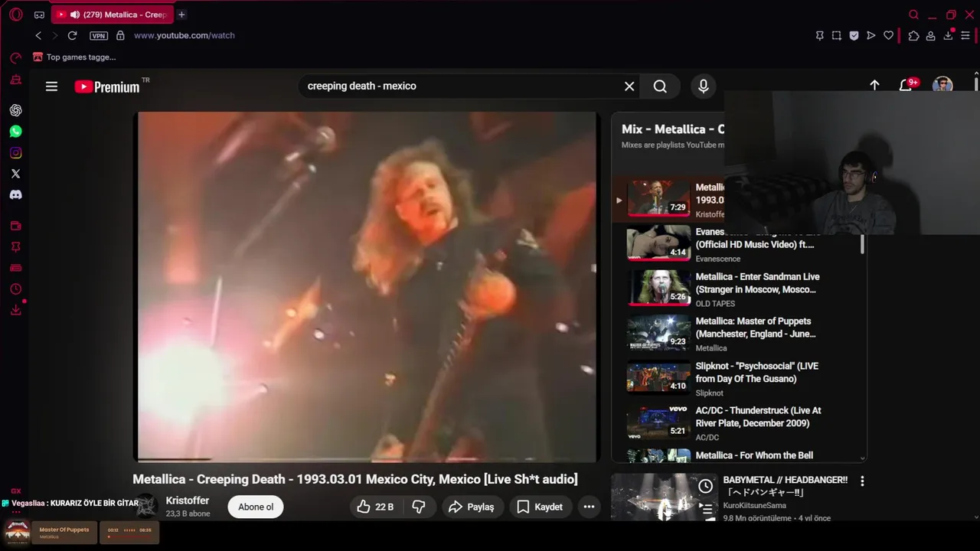Open AC/DC Thunderstruck River Plate item
The image size is (980, 551).
click(x=738, y=423)
